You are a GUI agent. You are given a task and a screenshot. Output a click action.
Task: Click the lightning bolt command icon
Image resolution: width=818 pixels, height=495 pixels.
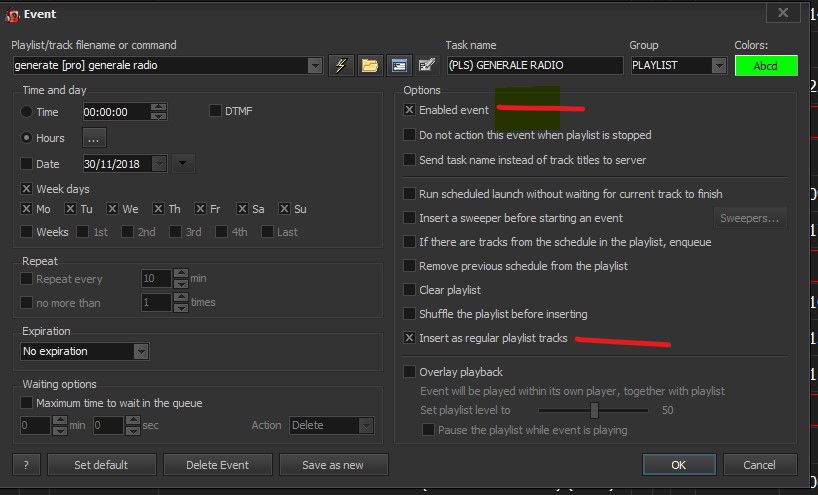click(341, 65)
